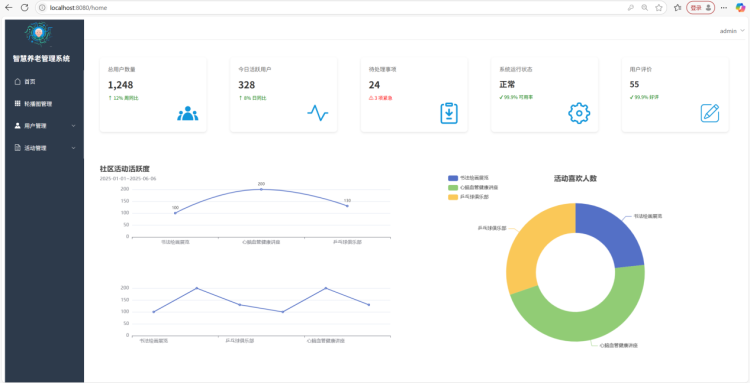Click the system logo in the sidebar
This screenshot has height=383, width=750.
39,33
